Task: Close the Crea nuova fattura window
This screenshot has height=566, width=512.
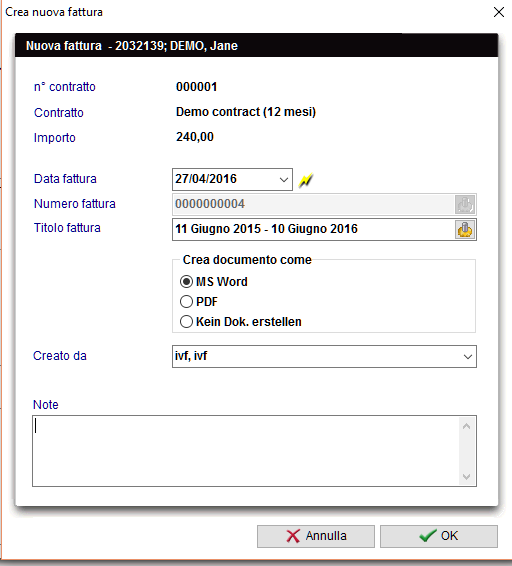Action: tap(499, 12)
